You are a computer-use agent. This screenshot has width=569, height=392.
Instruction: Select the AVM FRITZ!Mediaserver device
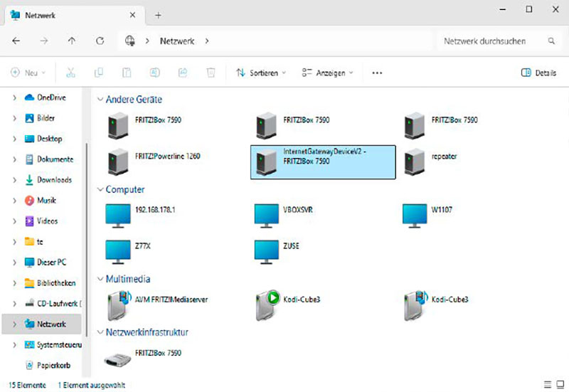pyautogui.click(x=157, y=306)
